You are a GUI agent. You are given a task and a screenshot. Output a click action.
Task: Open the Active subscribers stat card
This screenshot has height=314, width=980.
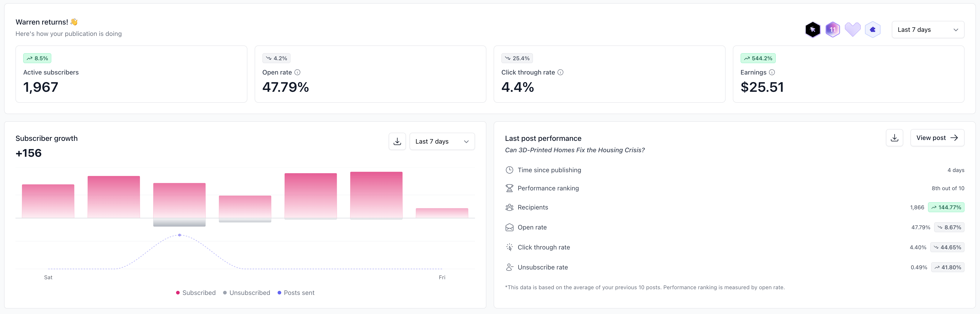[131, 74]
